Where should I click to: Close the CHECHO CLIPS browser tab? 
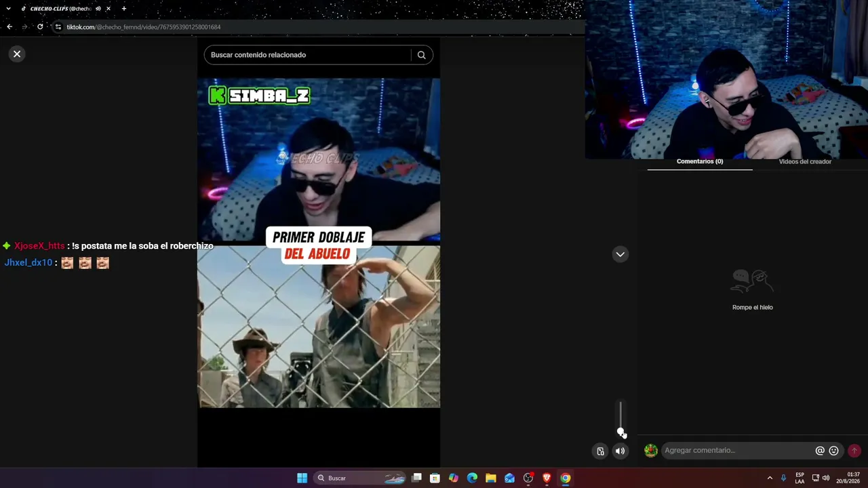(x=108, y=9)
